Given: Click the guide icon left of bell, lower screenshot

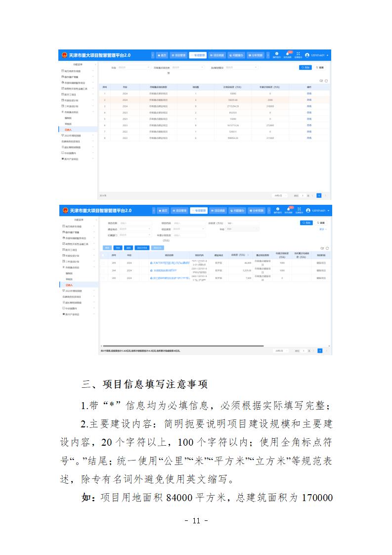Looking at the screenshot, I should click(278, 209).
